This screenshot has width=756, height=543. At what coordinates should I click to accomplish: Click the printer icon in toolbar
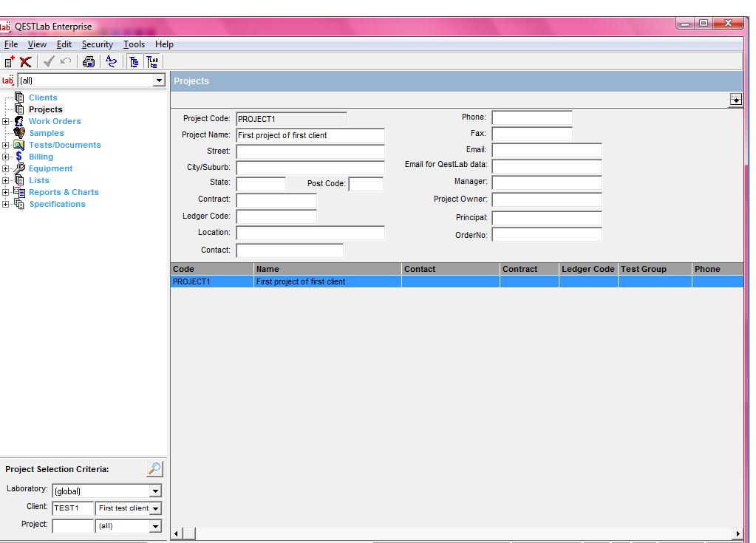(x=89, y=63)
